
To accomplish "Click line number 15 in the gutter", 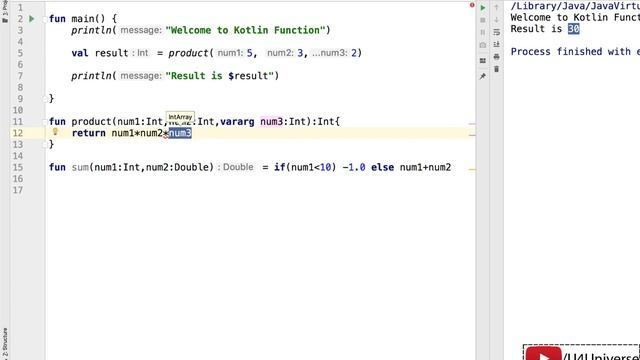I will (x=18, y=167).
